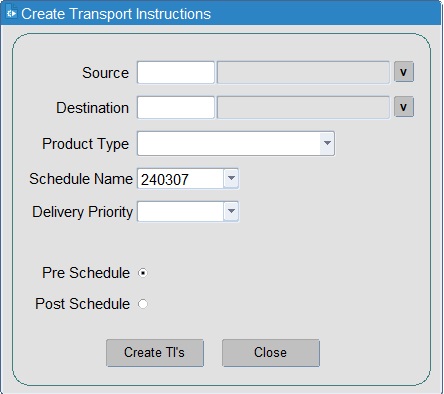Image resolution: width=444 pixels, height=394 pixels.
Task: Expand the Schedule Name dropdown arrow
Action: pos(231,178)
